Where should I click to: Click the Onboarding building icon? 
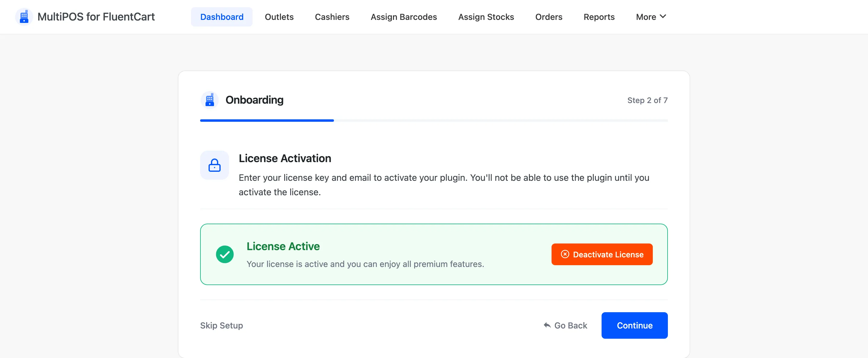pyautogui.click(x=209, y=100)
